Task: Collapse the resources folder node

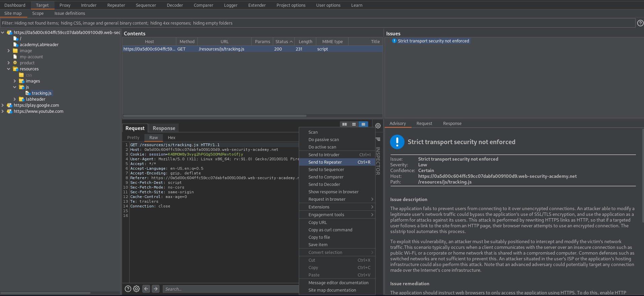Action: (x=9, y=69)
